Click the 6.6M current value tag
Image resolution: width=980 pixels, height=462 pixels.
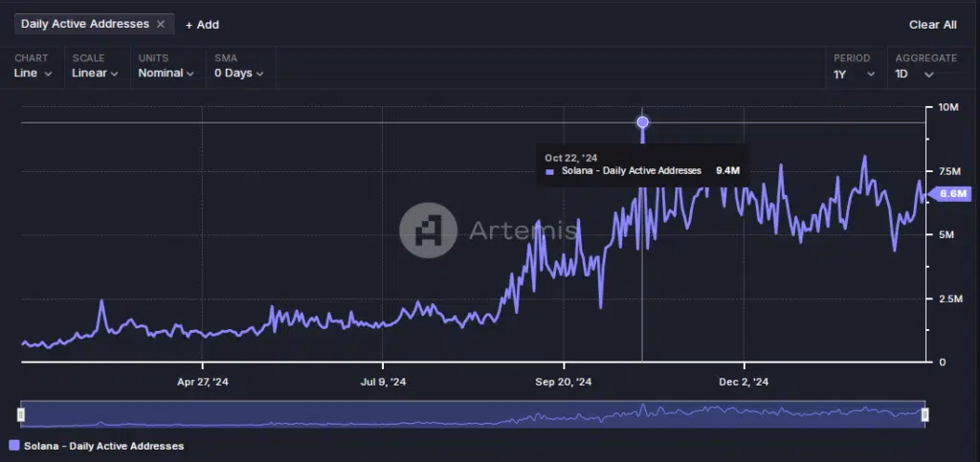[949, 194]
